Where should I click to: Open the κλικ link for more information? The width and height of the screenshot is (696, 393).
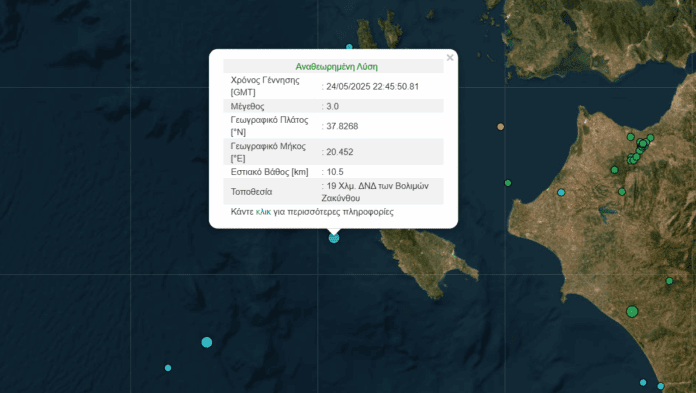coord(263,212)
